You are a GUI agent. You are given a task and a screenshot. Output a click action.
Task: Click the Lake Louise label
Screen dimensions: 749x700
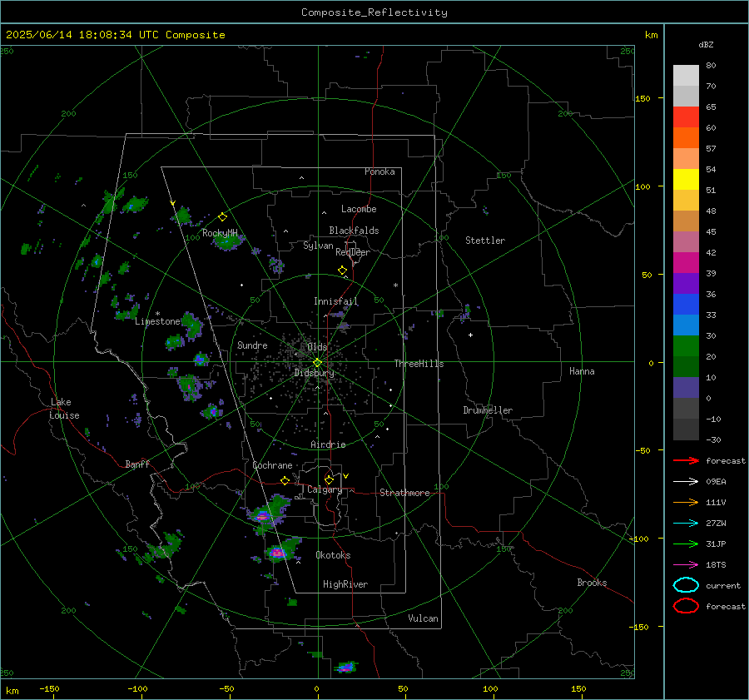[64, 409]
